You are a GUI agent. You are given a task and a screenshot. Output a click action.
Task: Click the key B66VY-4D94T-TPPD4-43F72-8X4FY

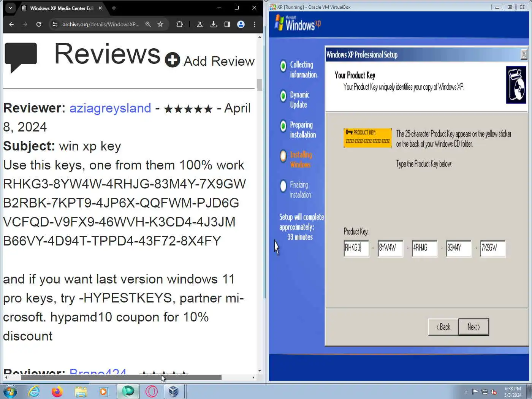(x=112, y=241)
